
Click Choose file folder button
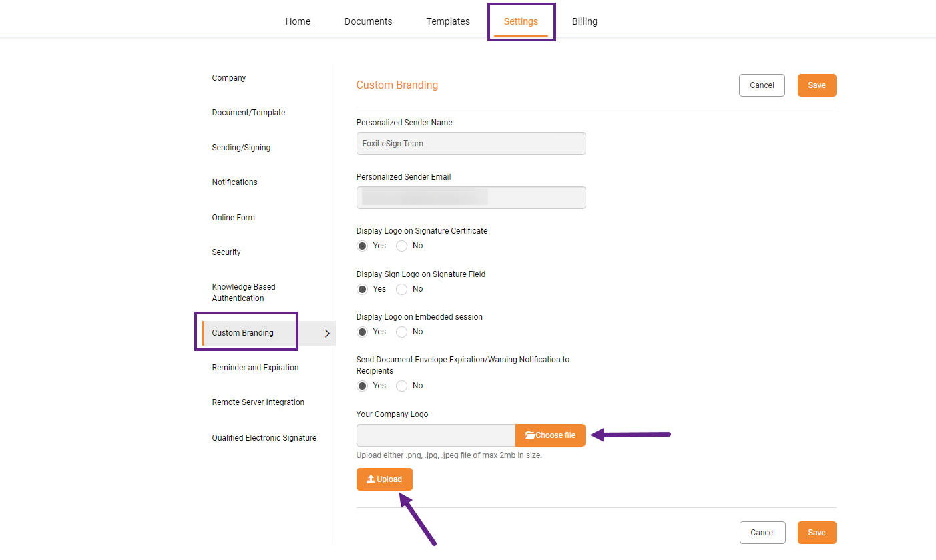tap(550, 435)
